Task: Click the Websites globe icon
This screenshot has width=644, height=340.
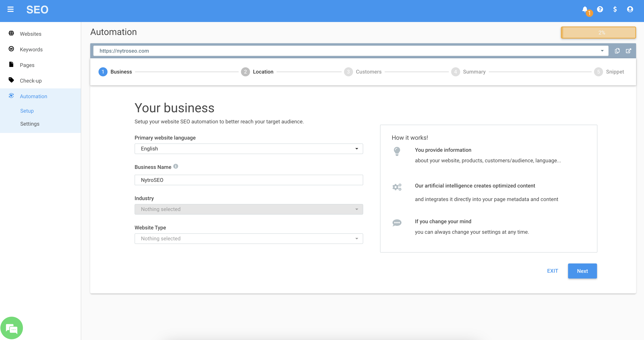Action: coord(11,33)
